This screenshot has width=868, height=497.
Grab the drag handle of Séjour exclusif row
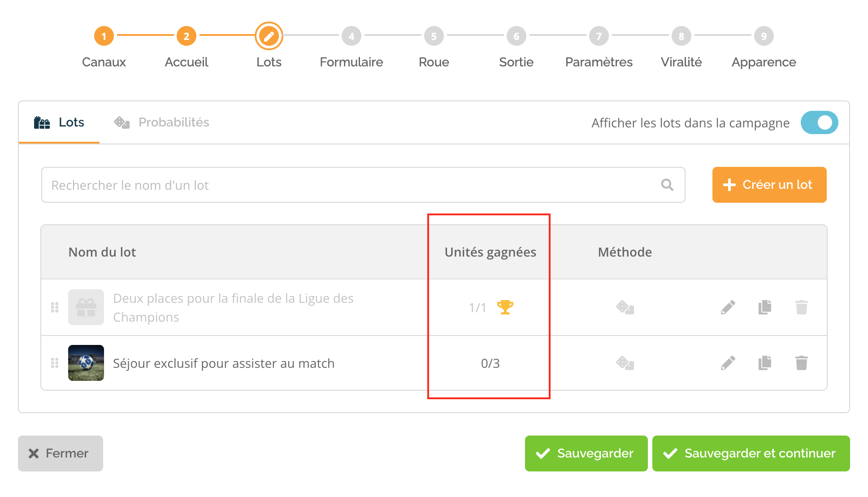coord(55,363)
